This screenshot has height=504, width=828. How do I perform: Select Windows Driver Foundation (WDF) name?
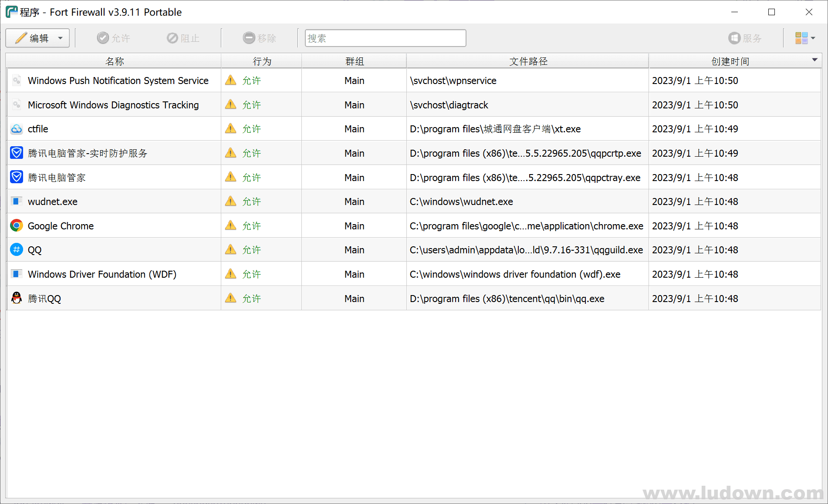coord(102,274)
